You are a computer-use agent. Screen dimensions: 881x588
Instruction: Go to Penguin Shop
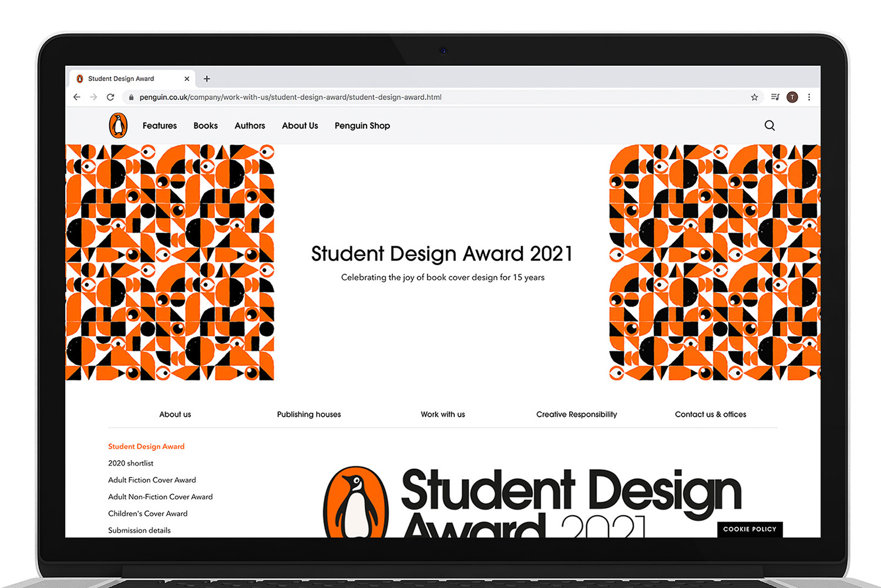point(362,126)
